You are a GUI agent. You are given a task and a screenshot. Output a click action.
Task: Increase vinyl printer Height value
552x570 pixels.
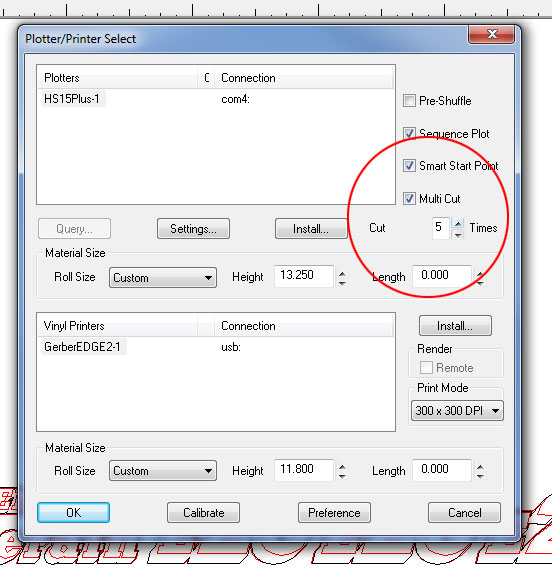coord(342,467)
